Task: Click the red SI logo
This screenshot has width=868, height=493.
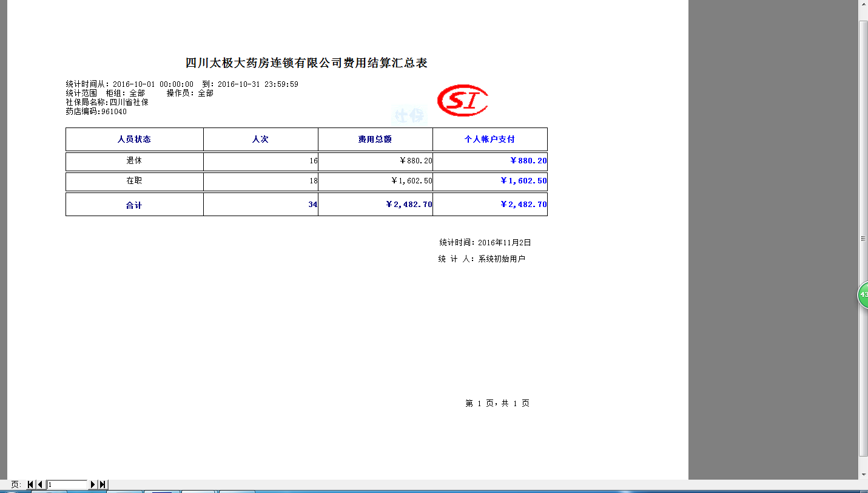Action: pyautogui.click(x=463, y=100)
